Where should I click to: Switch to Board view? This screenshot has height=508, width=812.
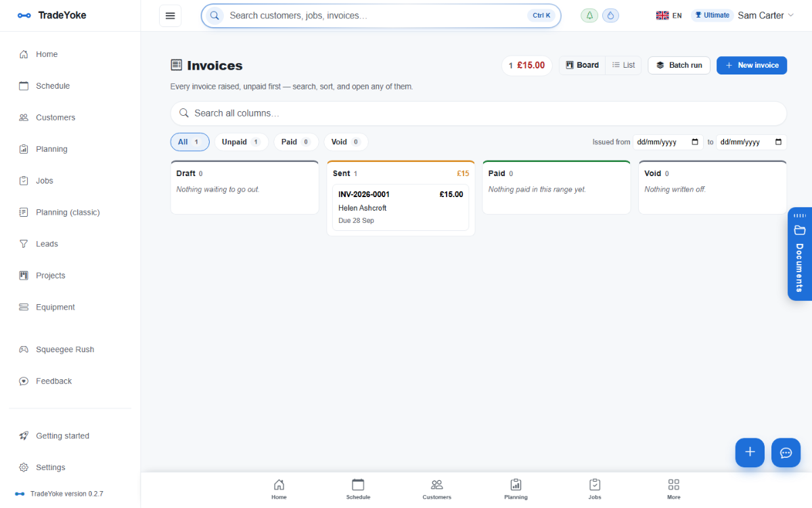click(x=582, y=65)
